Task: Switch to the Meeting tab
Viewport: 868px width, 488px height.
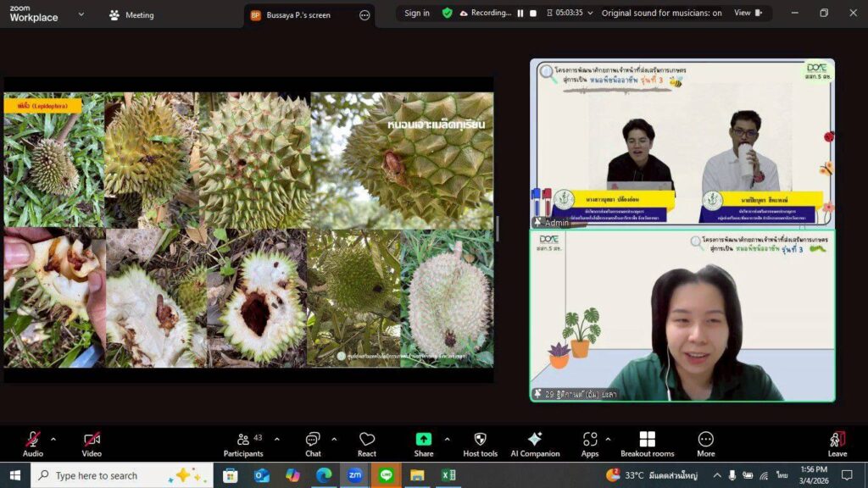Action: (131, 15)
